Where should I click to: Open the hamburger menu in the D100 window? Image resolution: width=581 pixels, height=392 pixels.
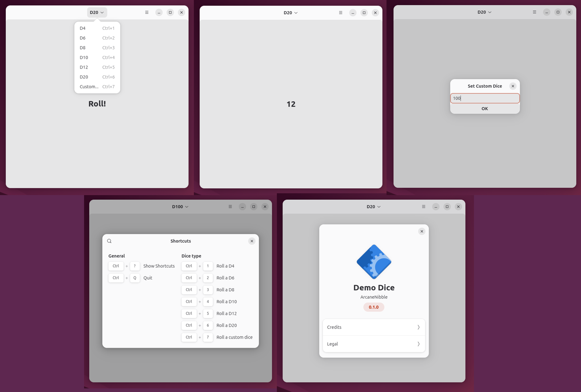[x=230, y=206]
